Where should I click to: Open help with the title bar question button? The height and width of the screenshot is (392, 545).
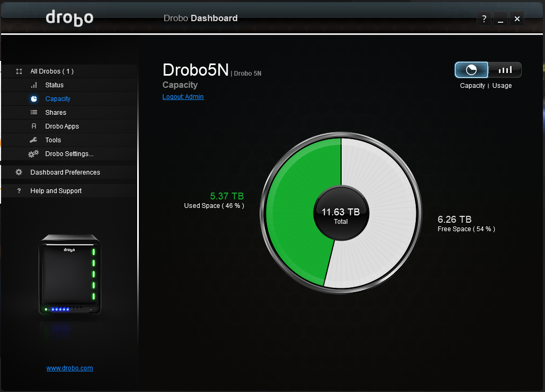(484, 19)
